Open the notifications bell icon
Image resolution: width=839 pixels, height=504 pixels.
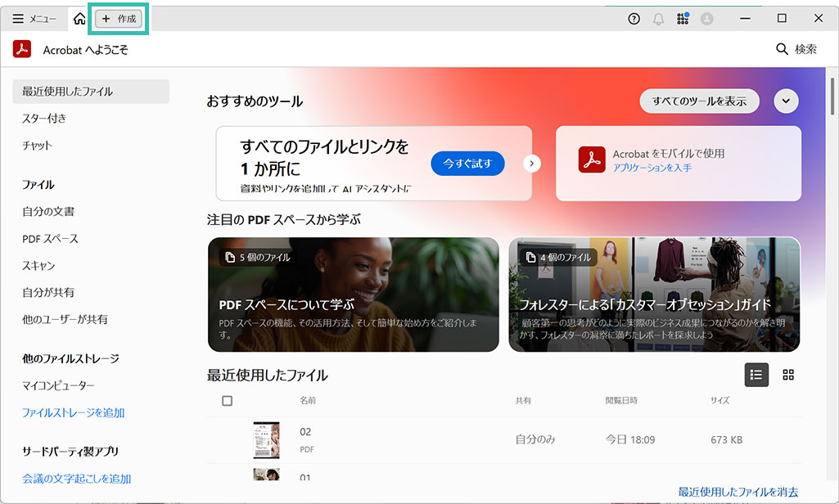coord(658,19)
